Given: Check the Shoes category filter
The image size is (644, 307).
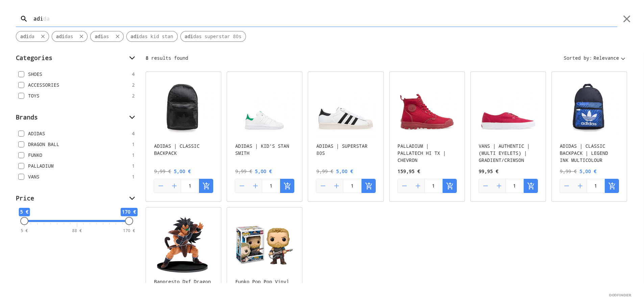Looking at the screenshot, I should coord(21,74).
